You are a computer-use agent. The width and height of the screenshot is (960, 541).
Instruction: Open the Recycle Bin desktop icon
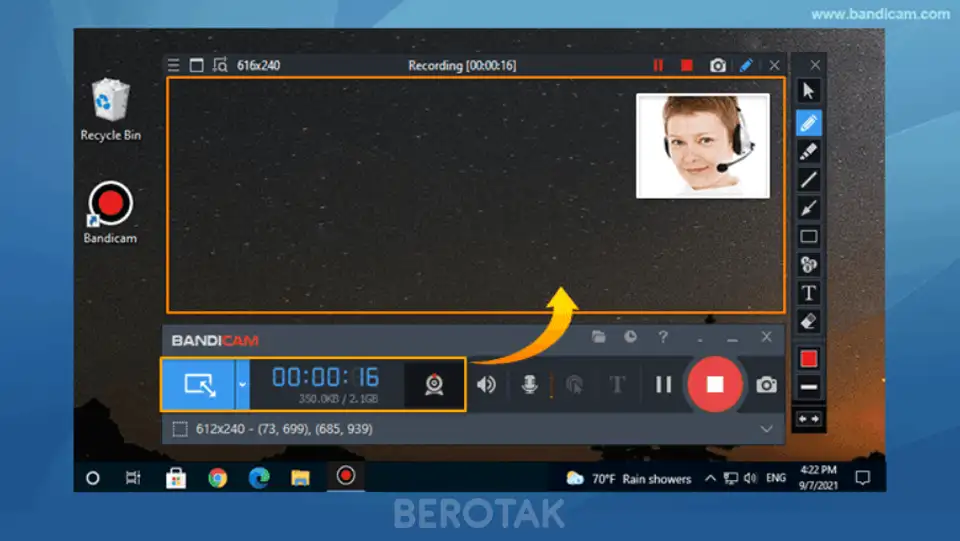[x=111, y=110]
